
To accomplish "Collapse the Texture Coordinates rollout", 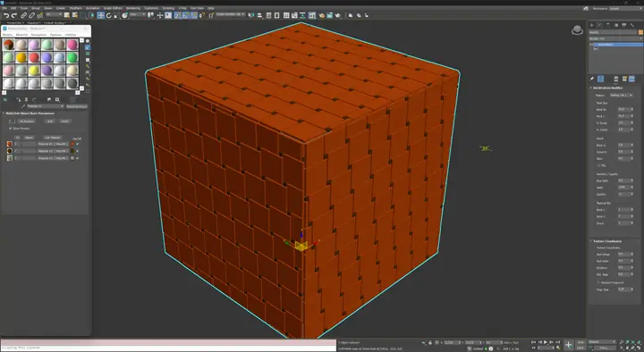I will point(606,241).
